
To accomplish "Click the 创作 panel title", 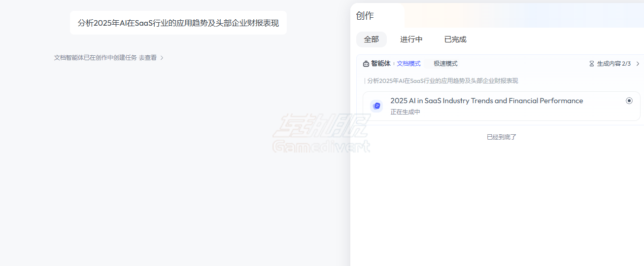I will tap(365, 16).
